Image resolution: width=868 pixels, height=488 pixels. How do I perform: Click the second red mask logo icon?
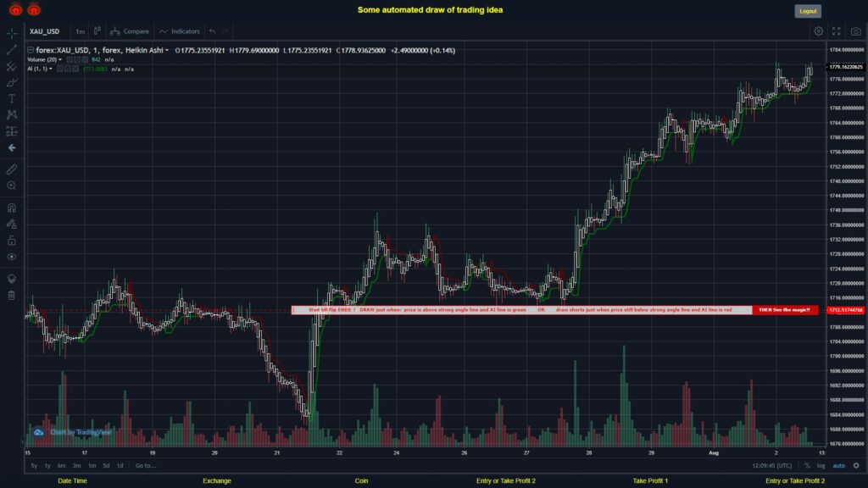(34, 9)
